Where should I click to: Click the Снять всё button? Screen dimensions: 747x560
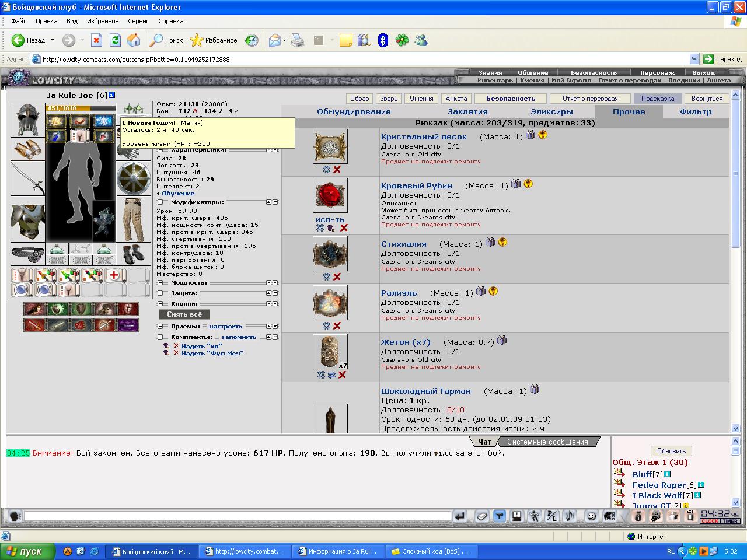(x=184, y=314)
